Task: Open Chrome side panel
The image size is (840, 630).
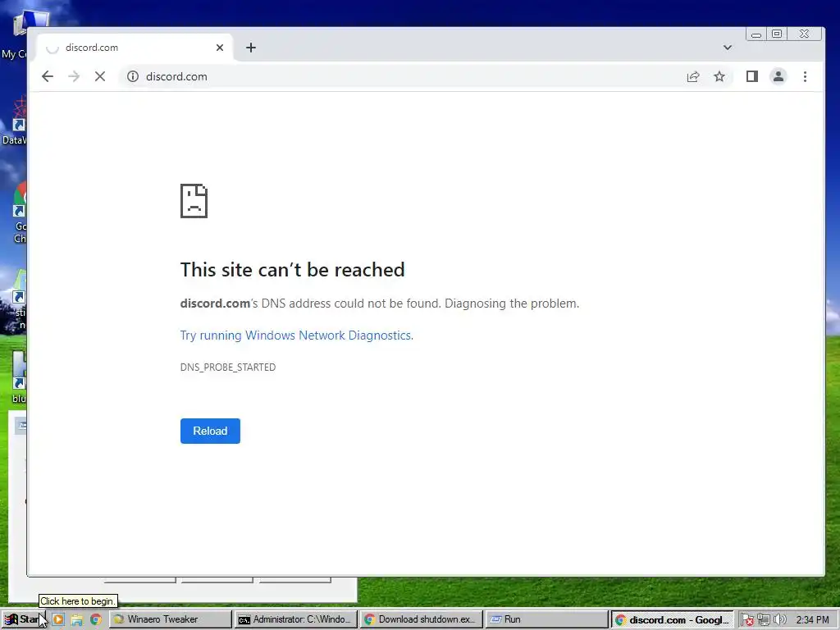Action: [x=752, y=76]
